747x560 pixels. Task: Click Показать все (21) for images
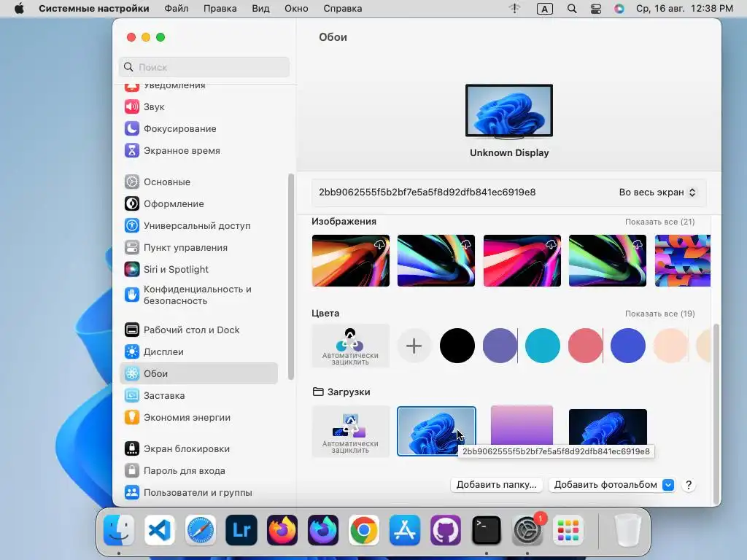[x=659, y=222]
